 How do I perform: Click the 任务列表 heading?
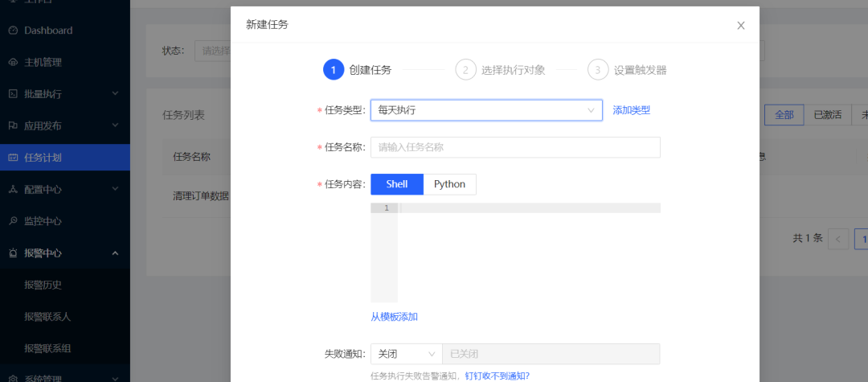183,115
